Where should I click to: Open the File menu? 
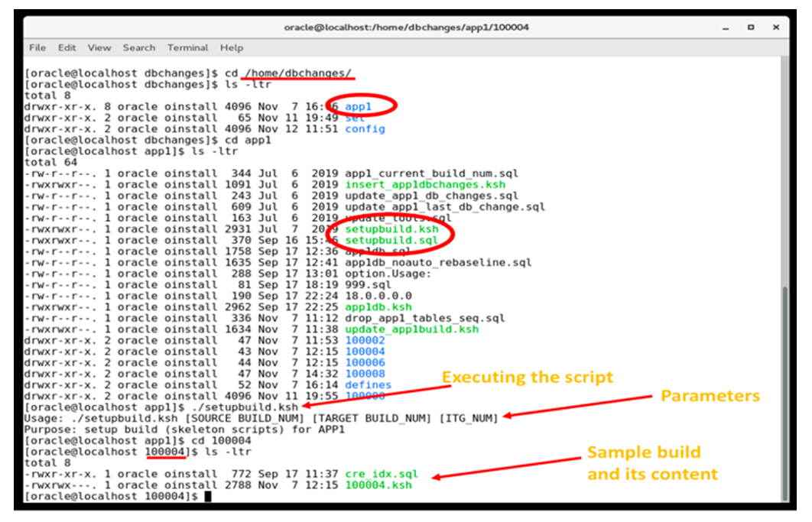pos(37,47)
